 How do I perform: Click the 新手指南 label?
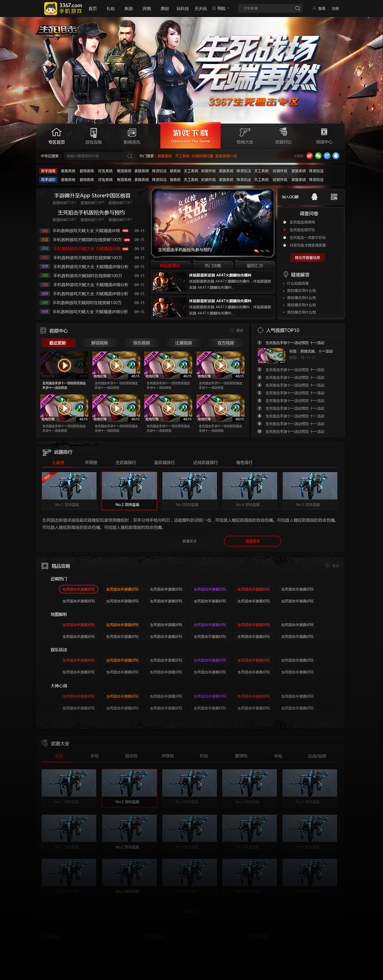(x=48, y=171)
